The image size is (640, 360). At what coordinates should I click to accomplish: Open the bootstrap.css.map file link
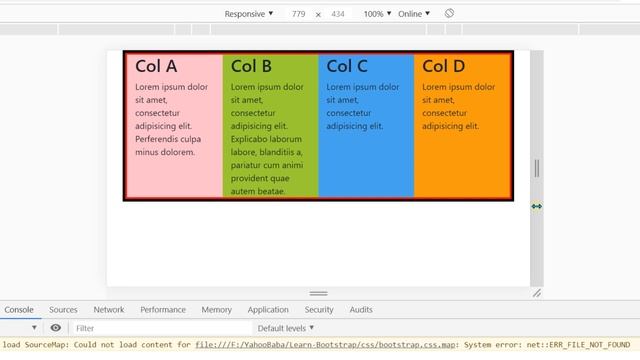click(x=325, y=345)
